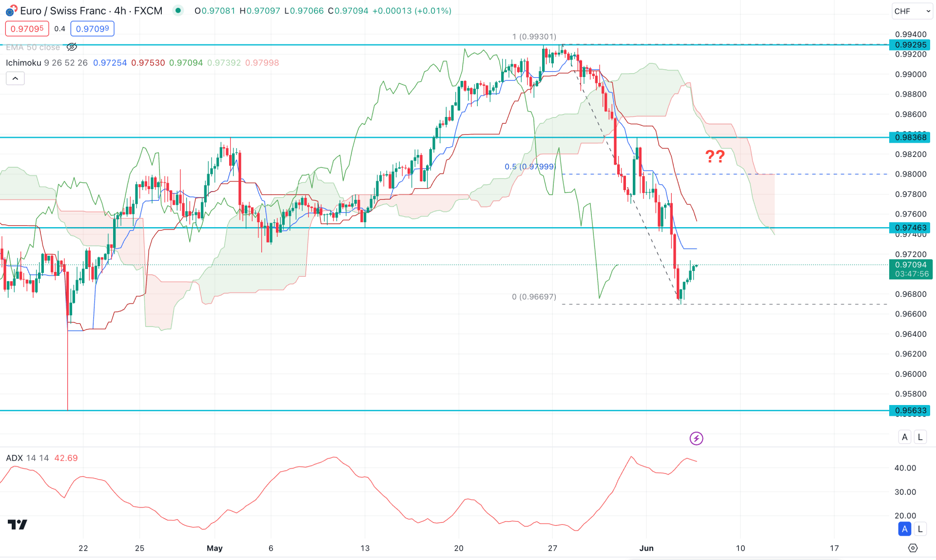The width and height of the screenshot is (936, 560).
Task: Toggle the ADX pane auto scale A button
Action: pos(905,529)
